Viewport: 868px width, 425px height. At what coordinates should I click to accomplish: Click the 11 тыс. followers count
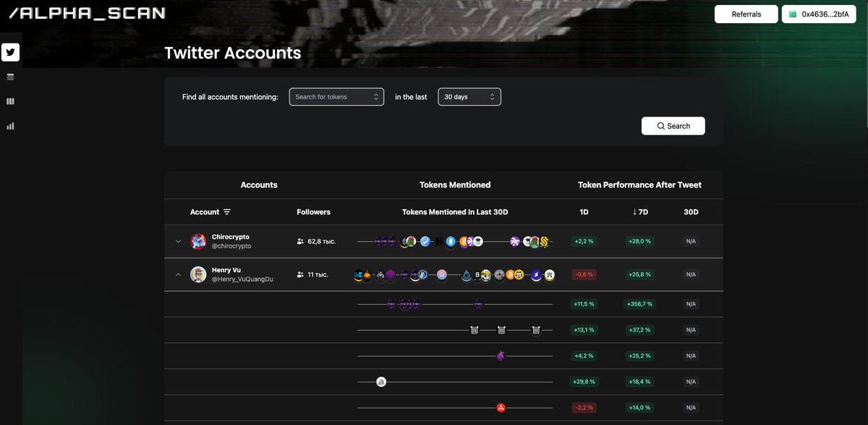[318, 274]
